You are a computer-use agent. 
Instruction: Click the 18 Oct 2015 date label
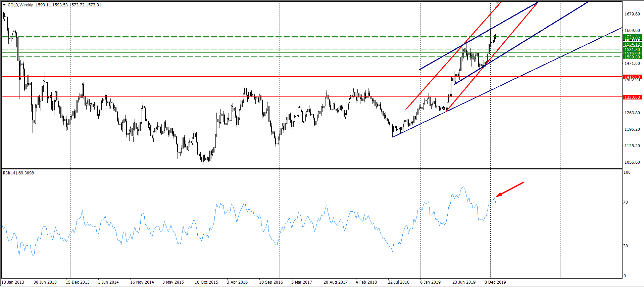pos(206,282)
